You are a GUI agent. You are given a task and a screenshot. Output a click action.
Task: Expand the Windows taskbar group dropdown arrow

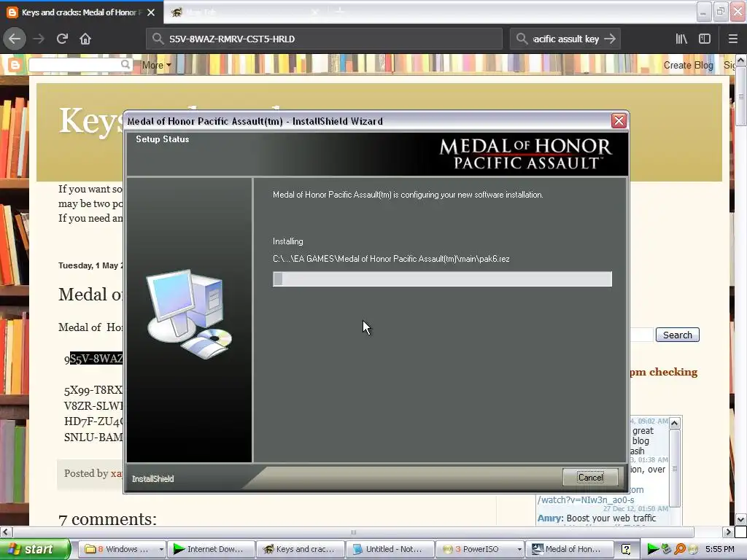tap(161, 549)
